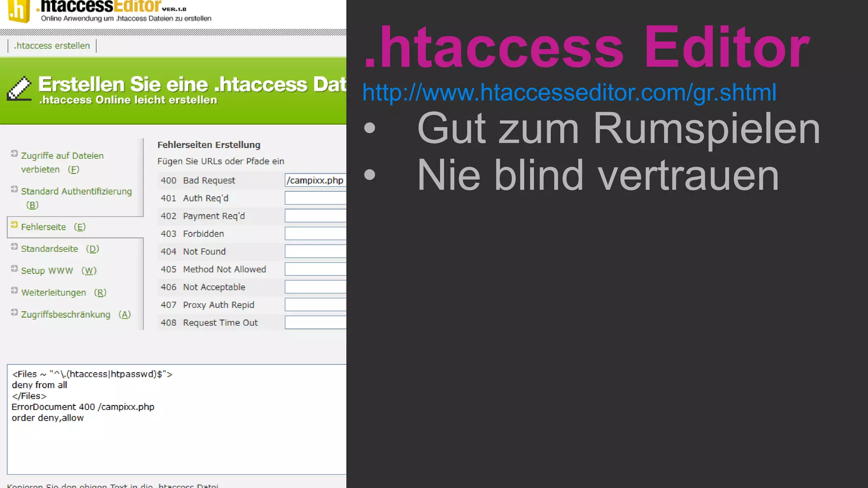
Task: Click the 406 Not Acceptable input field
Action: (315, 287)
